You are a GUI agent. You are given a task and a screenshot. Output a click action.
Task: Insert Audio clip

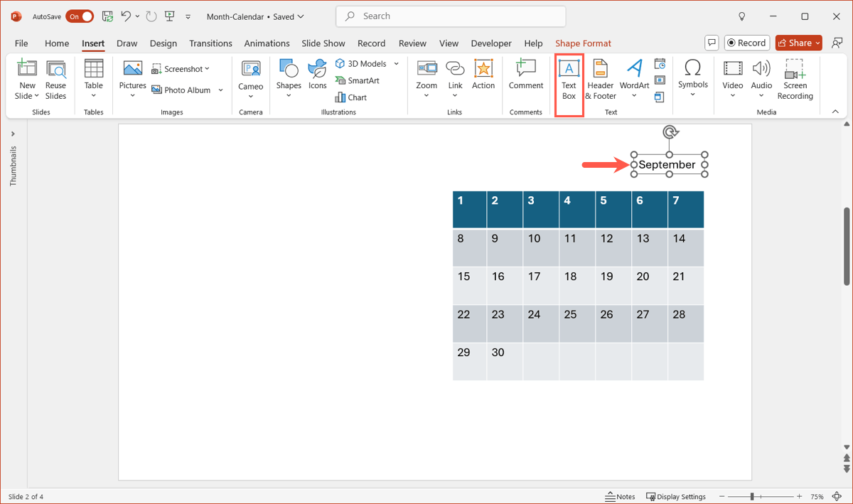tap(761, 80)
